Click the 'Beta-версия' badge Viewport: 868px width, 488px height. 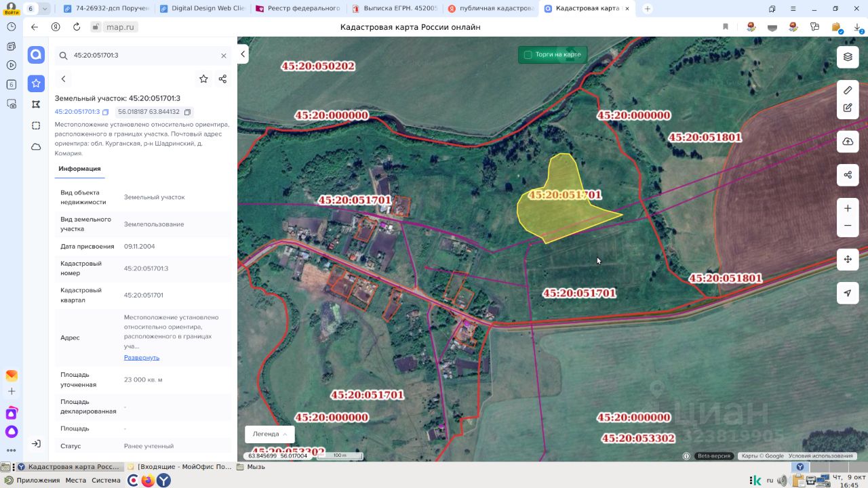(x=714, y=456)
